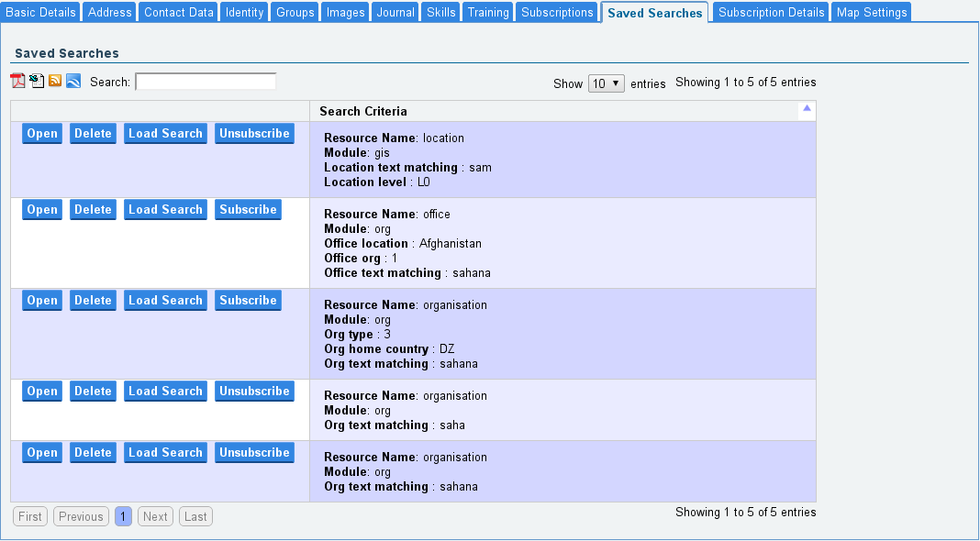Unsubscribe from the 'saha' organisation search
The width and height of the screenshot is (980, 541).
point(254,392)
